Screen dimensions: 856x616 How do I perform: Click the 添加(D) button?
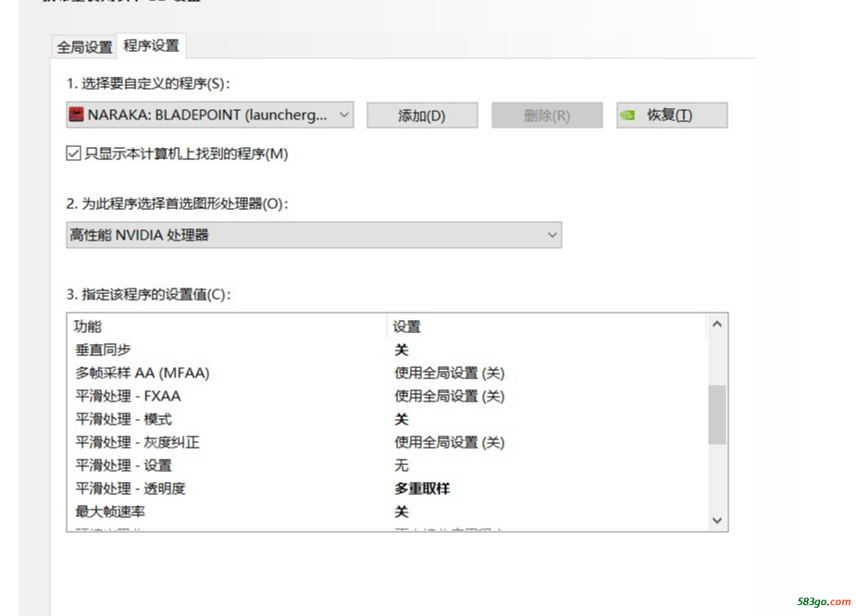click(x=422, y=115)
